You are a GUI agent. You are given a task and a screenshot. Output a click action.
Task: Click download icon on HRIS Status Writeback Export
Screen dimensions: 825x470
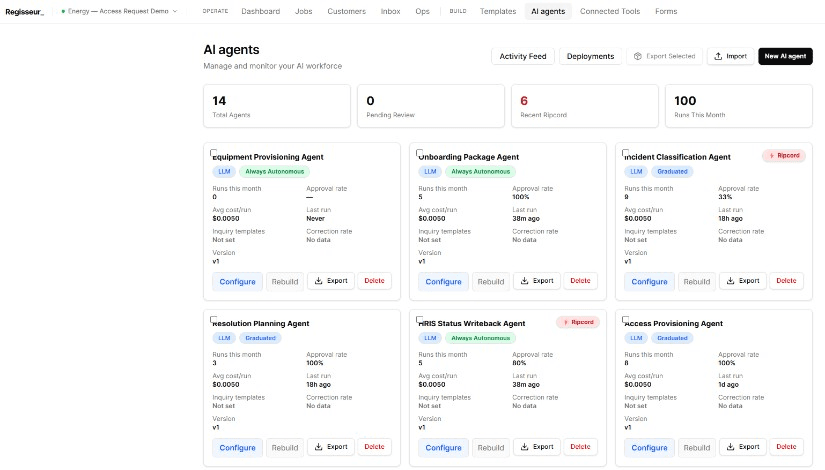point(524,447)
